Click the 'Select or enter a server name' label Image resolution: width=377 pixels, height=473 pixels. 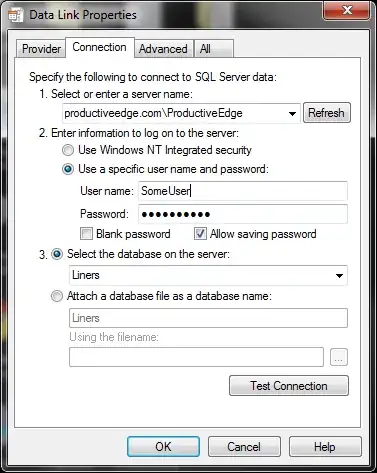click(122, 94)
